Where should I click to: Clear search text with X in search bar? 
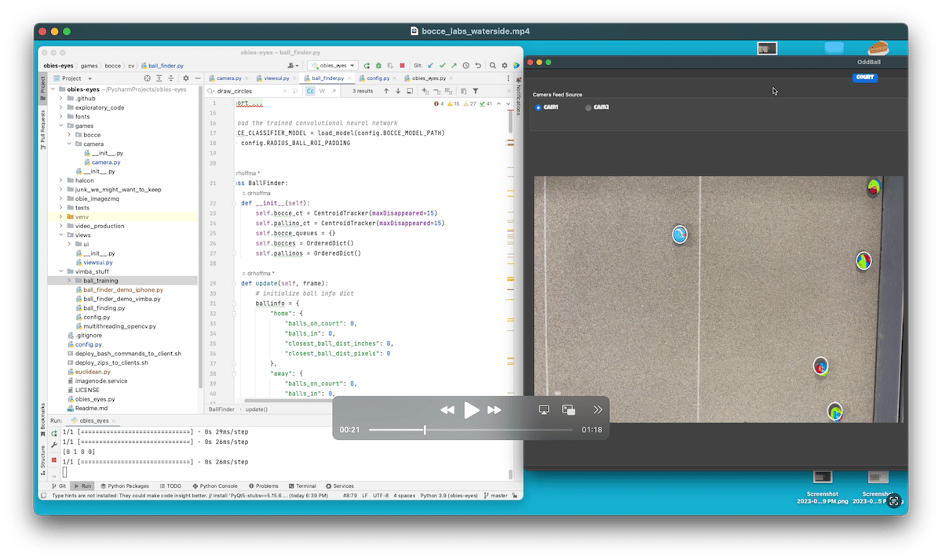[285, 91]
